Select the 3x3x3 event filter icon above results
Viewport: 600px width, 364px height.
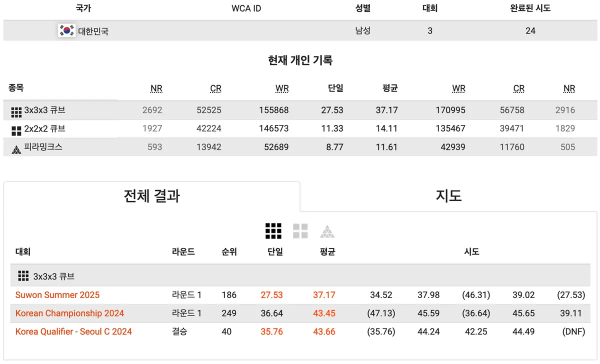(273, 230)
